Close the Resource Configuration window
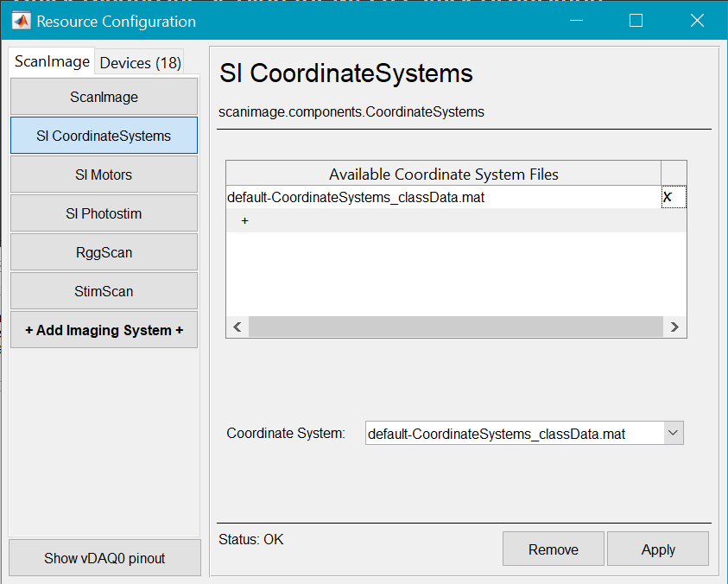 pos(696,21)
